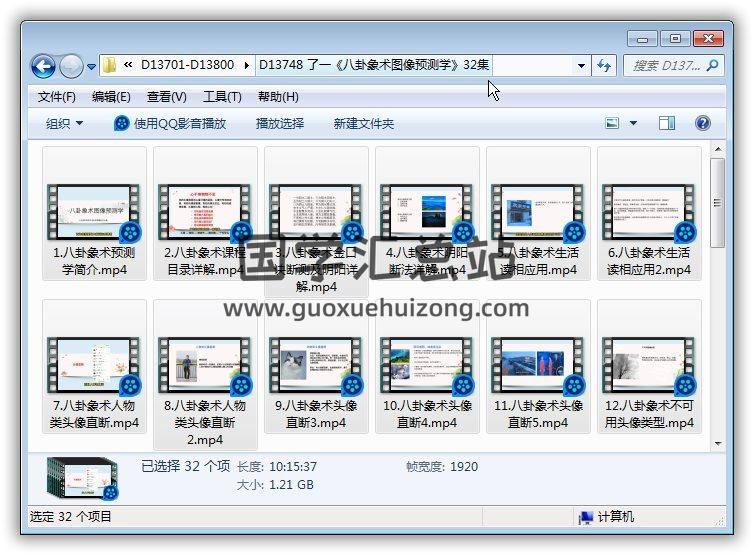Screen dimensions: 754x555
Task: Click the refresh icon beside address bar
Action: (x=604, y=65)
